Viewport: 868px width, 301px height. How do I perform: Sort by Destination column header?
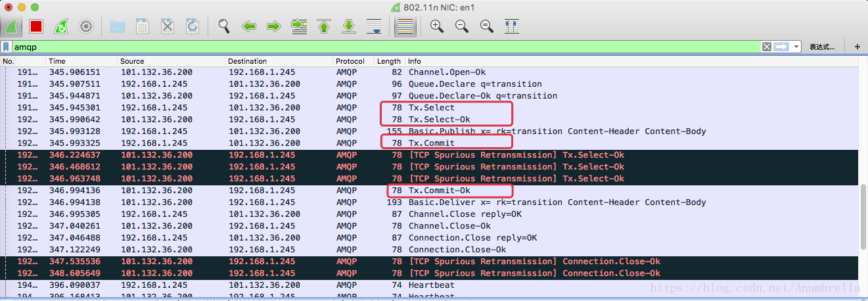click(279, 61)
